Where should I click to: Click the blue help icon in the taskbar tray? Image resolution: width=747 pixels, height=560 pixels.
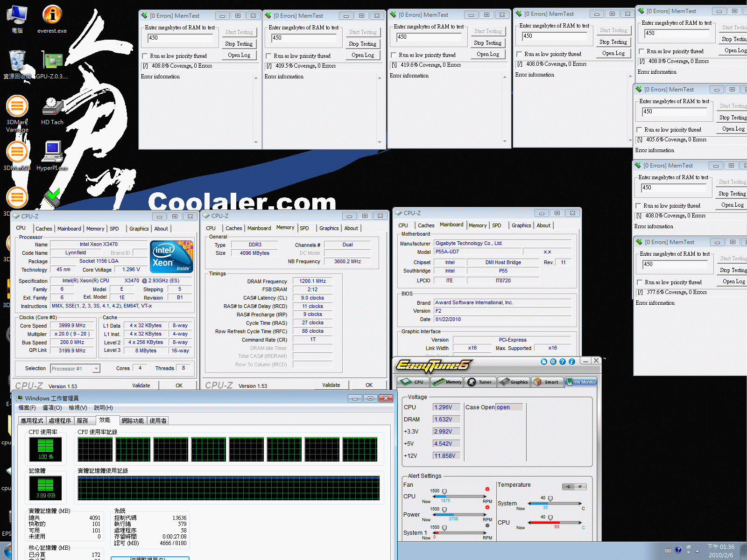click(x=678, y=550)
